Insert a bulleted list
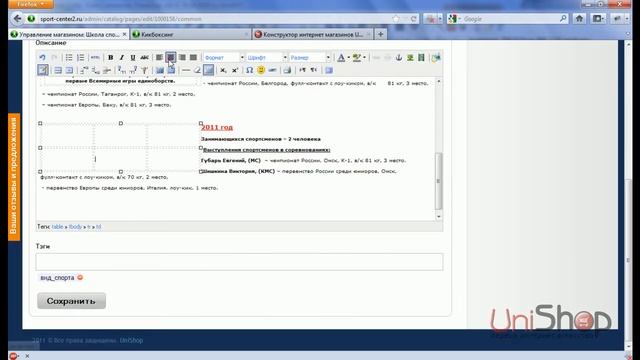The height and width of the screenshot is (360, 640). 69,58
